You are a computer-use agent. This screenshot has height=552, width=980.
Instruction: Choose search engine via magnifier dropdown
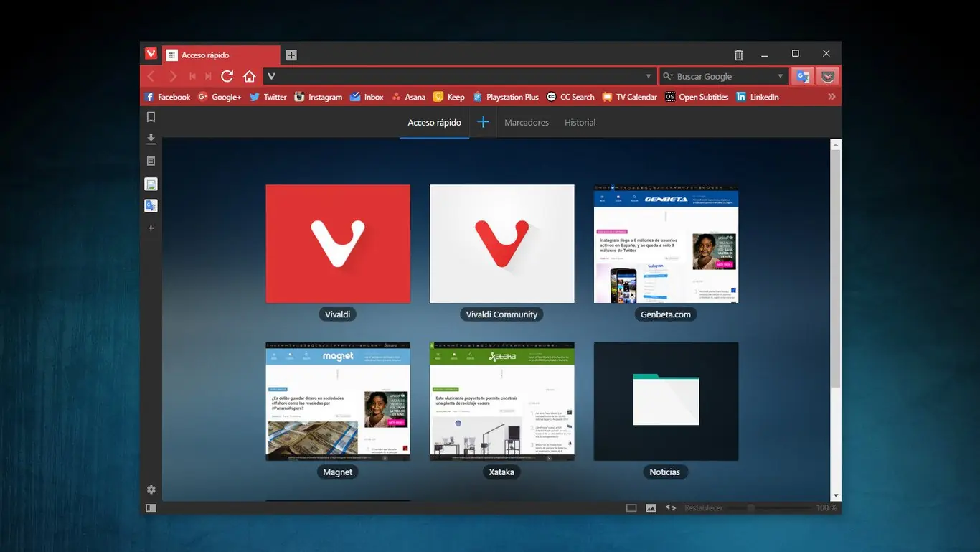(x=668, y=76)
